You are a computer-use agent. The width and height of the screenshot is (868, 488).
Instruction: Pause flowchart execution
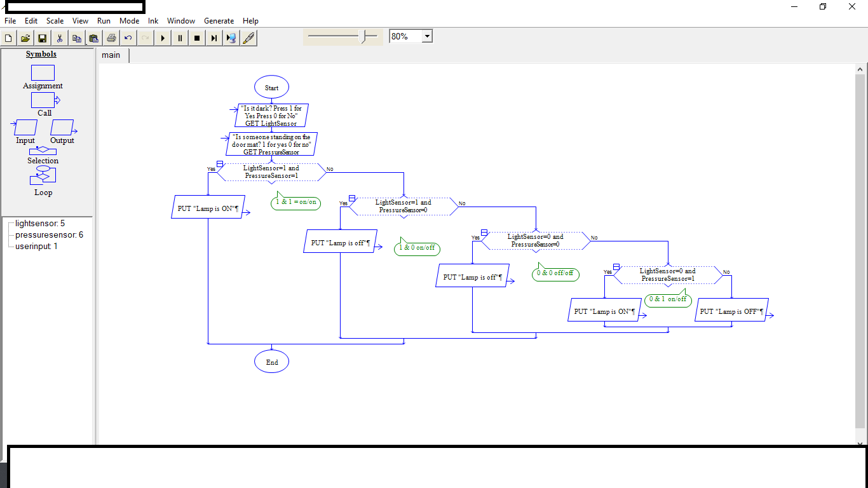[x=180, y=37]
